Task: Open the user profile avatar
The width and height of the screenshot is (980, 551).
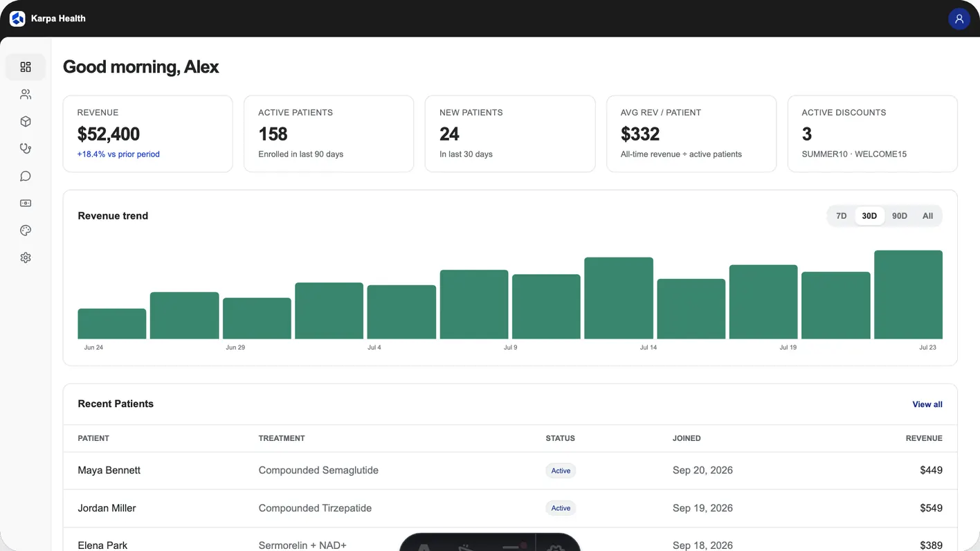Action: point(959,19)
